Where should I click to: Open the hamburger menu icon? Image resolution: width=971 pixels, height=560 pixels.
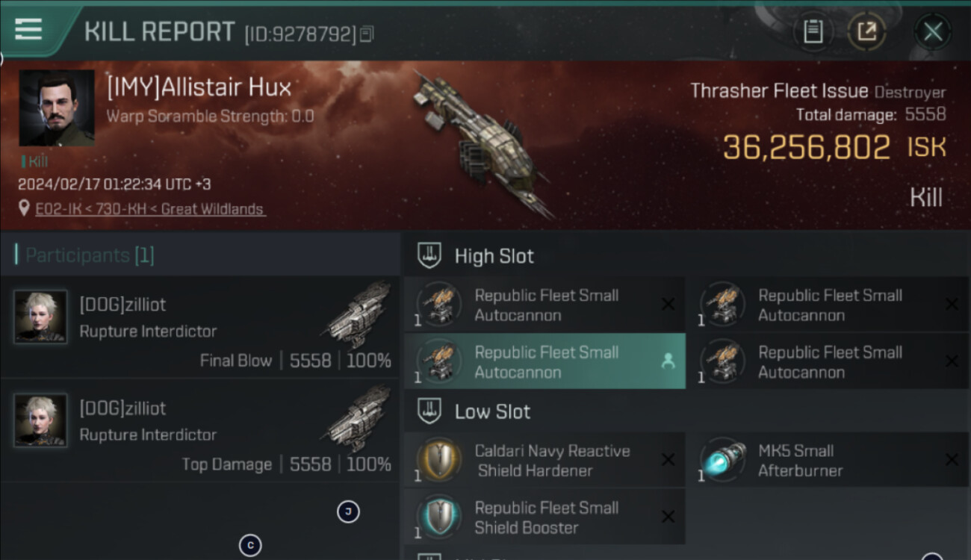point(28,29)
